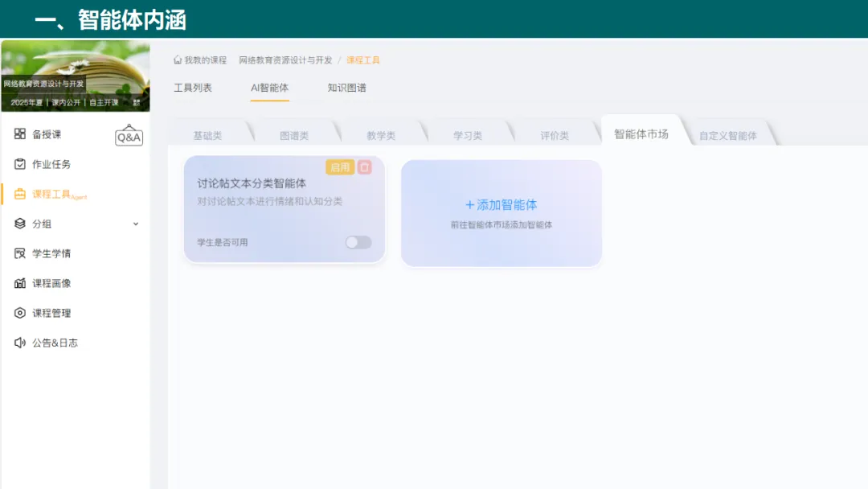
Task: Select the 自定义智能体 category tab
Action: [x=727, y=135]
